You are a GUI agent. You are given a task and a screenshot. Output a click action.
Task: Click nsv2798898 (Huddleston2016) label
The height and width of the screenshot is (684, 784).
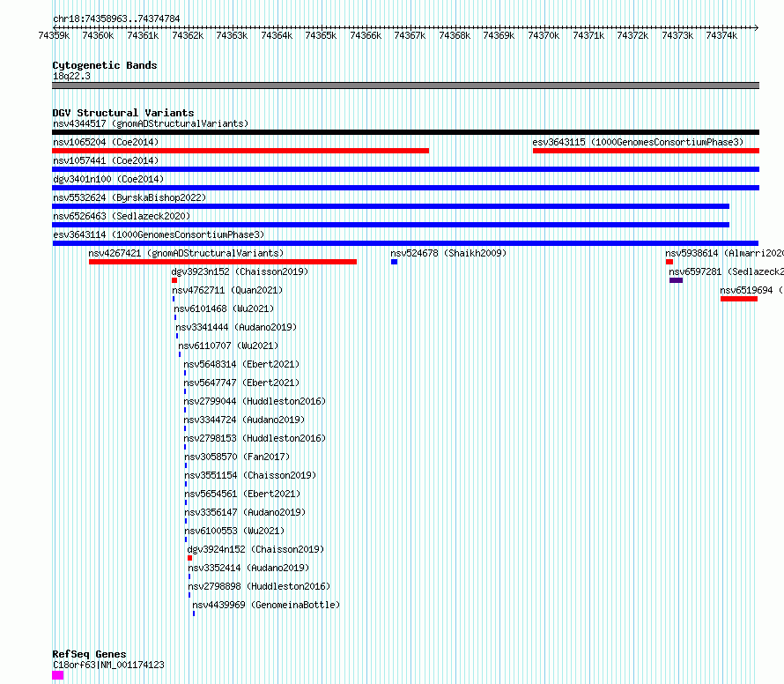click(x=259, y=586)
